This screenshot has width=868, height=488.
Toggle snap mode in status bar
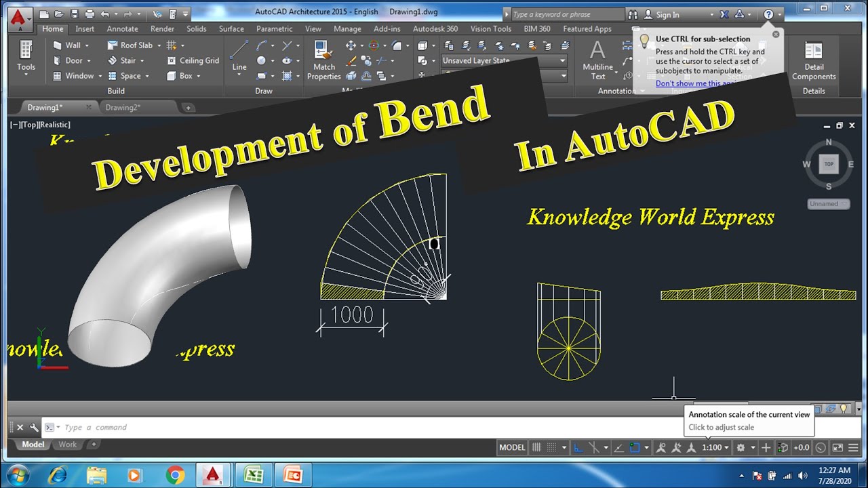pos(551,447)
